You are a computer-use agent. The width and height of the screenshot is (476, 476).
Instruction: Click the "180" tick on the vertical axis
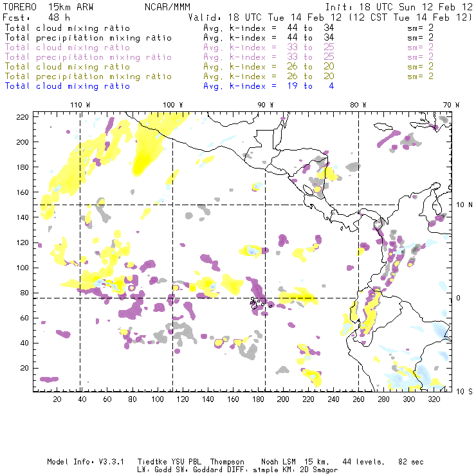click(x=23, y=167)
